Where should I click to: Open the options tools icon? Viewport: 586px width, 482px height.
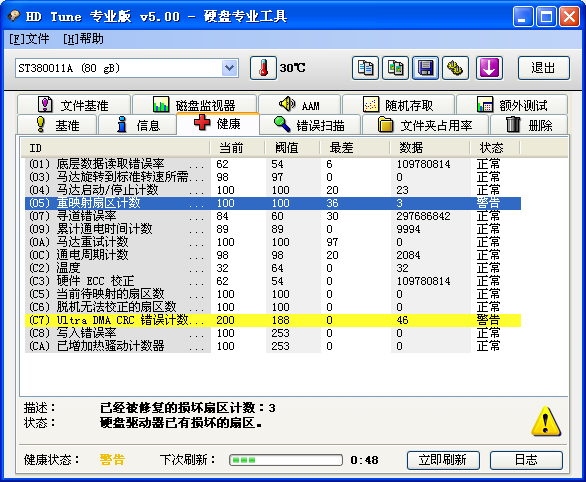[455, 68]
